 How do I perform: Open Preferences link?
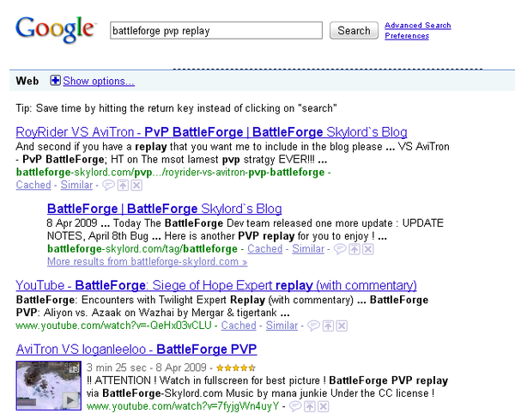click(407, 36)
